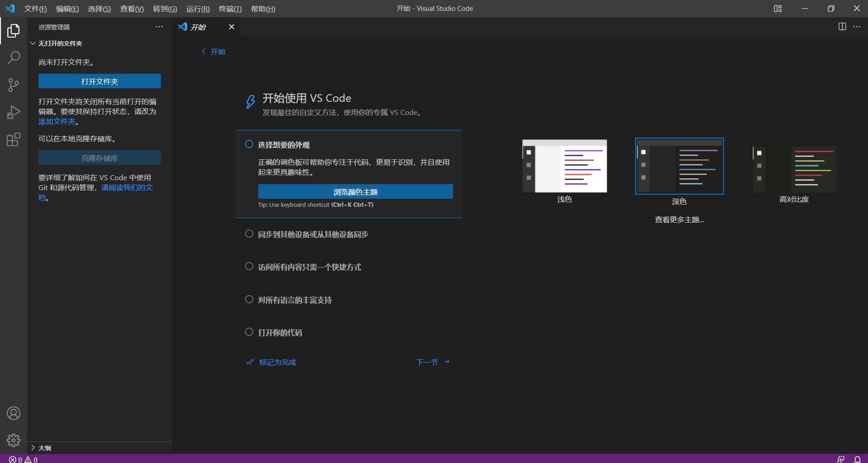Choose the 高对比度 theme thumbnail

(794, 169)
